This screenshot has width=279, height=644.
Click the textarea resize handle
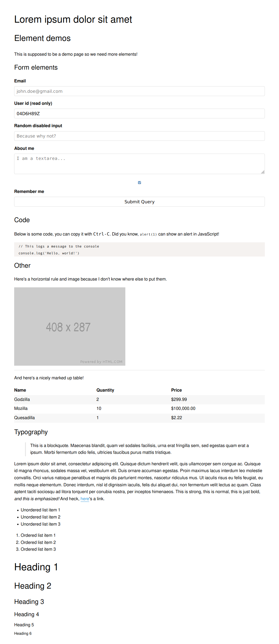click(263, 172)
